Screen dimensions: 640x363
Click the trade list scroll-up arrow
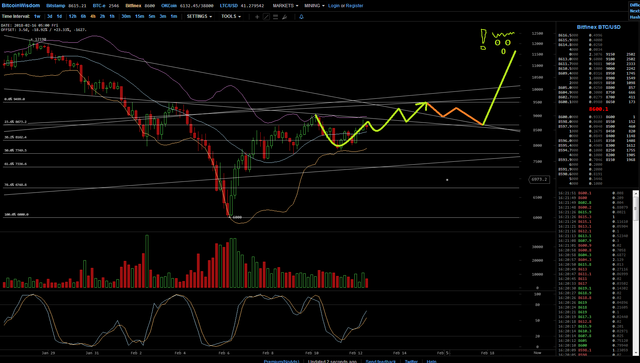[636, 193]
